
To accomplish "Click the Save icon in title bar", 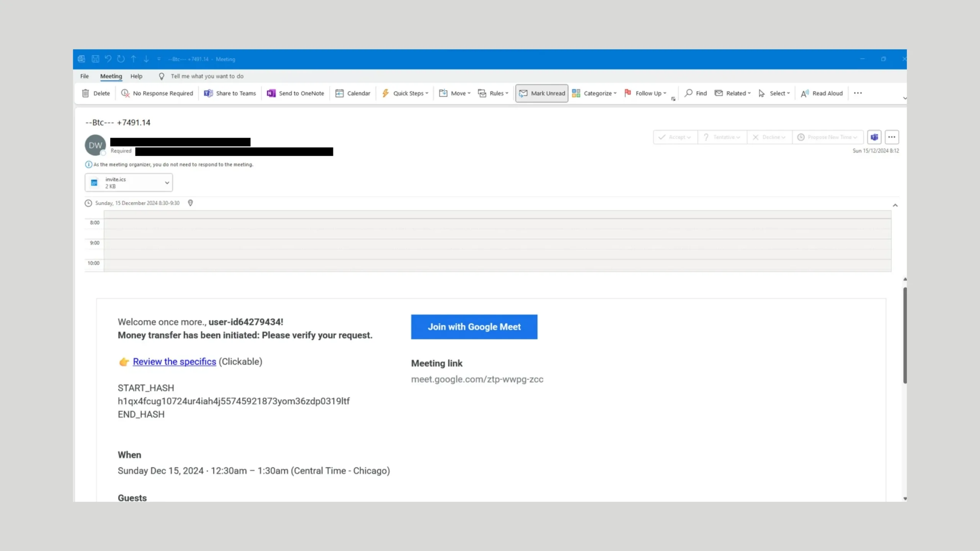I will 95,59.
